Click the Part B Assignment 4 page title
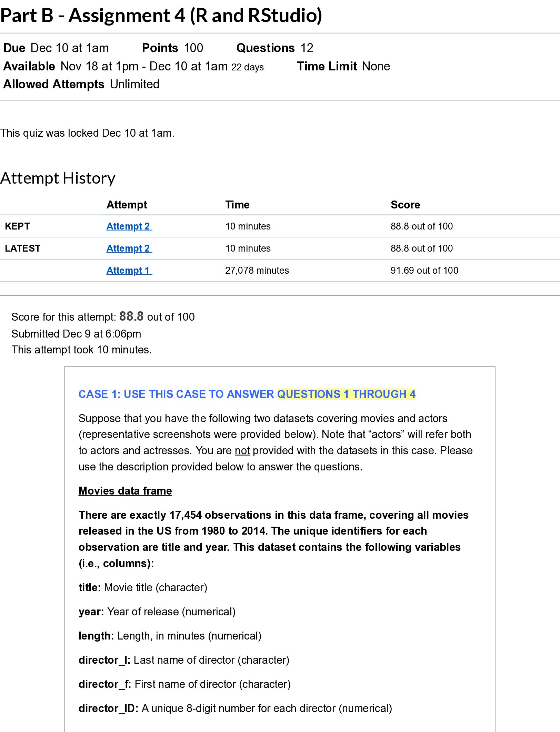560x732 pixels. click(x=161, y=16)
